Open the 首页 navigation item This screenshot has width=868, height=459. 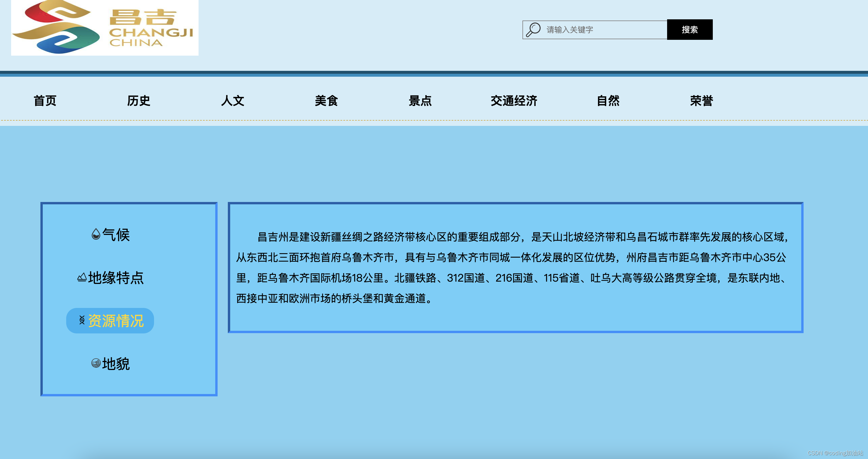45,101
